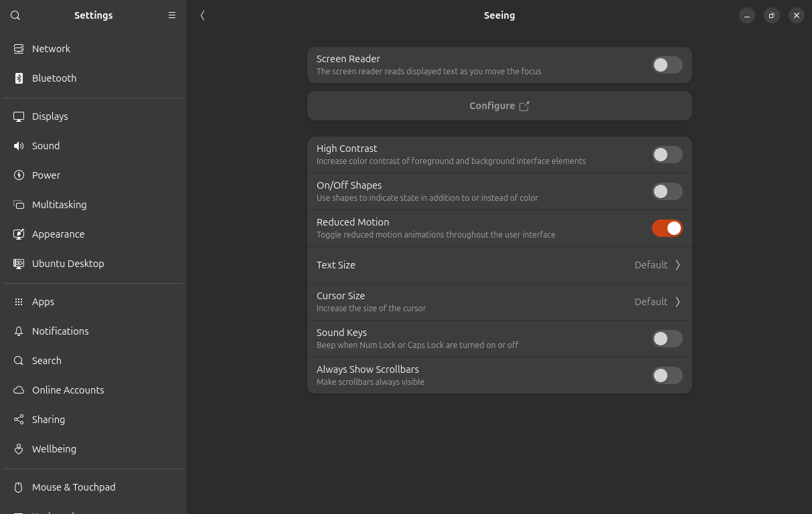Click the Sound speaker icon
812x514 pixels.
click(18, 145)
